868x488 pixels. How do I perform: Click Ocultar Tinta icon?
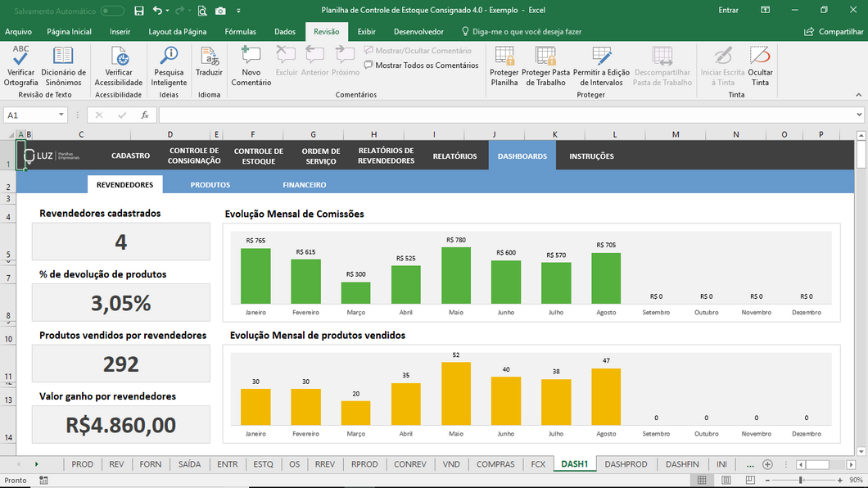point(760,66)
